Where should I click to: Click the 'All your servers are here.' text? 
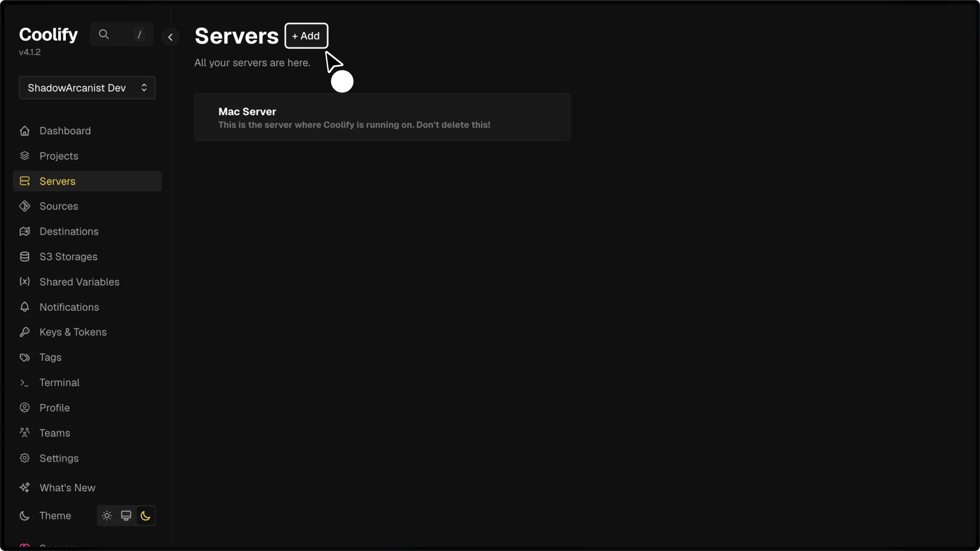click(x=252, y=63)
